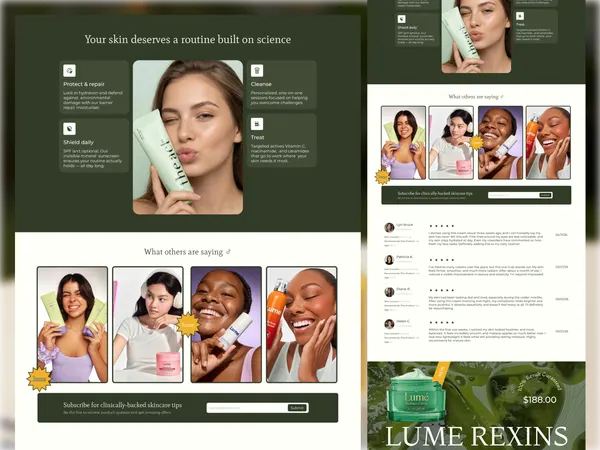600x450 pixels.
Task: Click the Submit button in the right subscribe bar
Action: click(x=545, y=195)
